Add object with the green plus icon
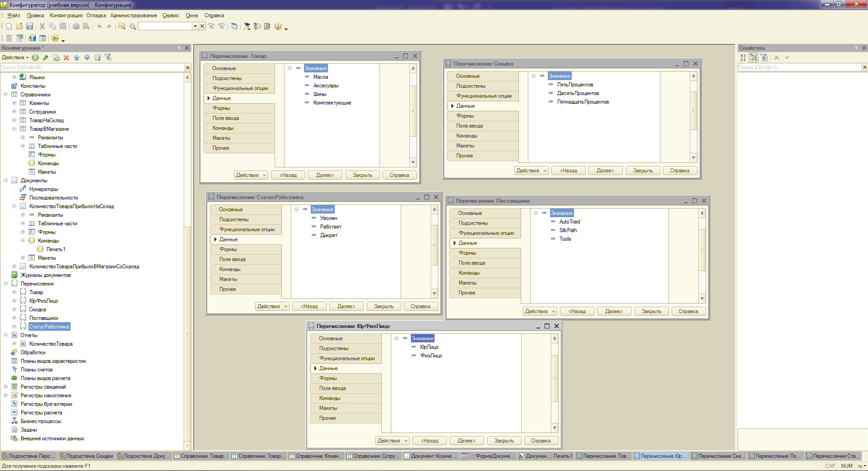868x471 pixels. (35, 57)
